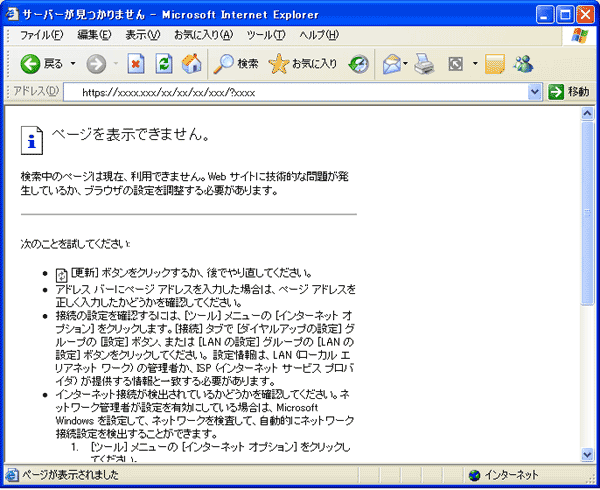Image resolution: width=600 pixels, height=490 pixels.
Task: Click the scrollbar up arrow
Action: pyautogui.click(x=587, y=114)
